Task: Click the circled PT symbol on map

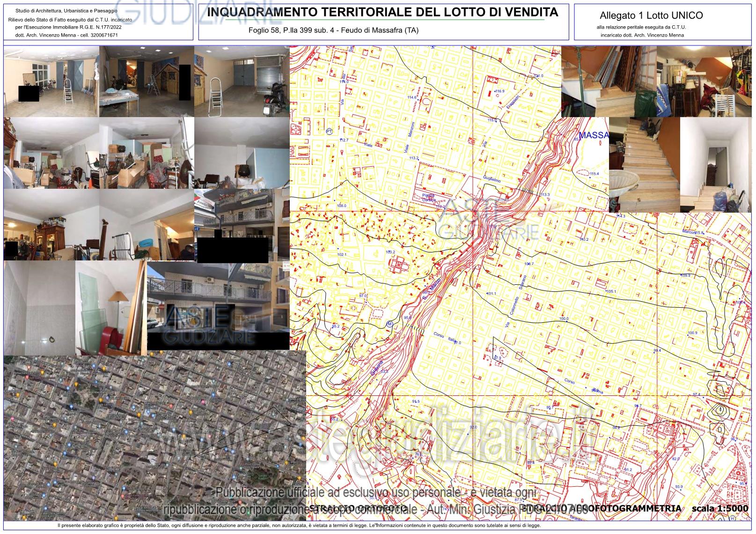Action: pos(329,132)
